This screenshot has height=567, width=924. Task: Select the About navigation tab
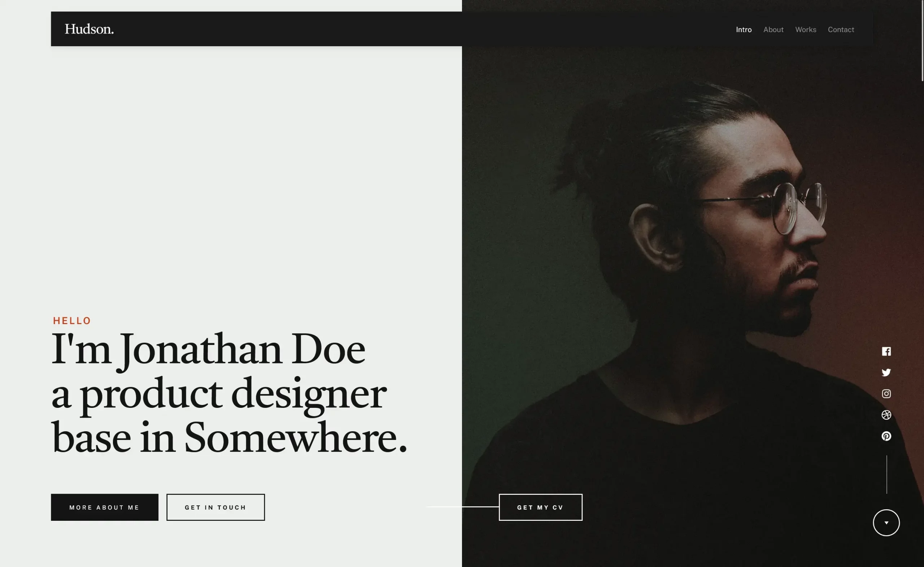(773, 30)
